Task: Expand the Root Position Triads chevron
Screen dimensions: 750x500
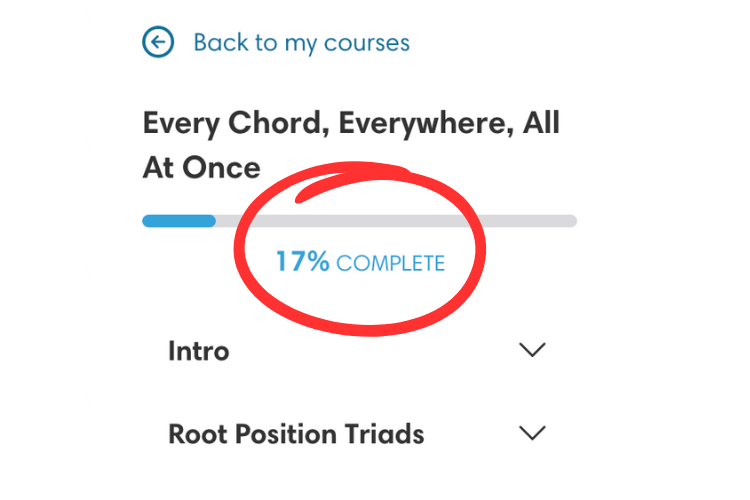Action: point(533,434)
